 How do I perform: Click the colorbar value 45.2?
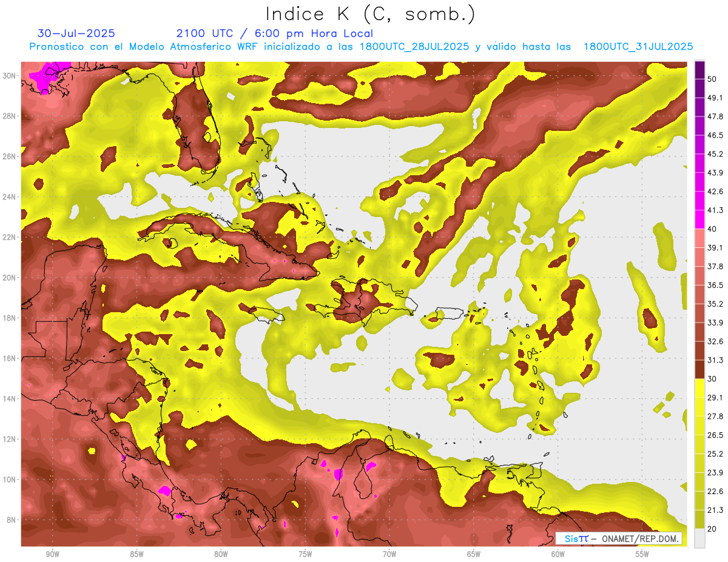[715, 154]
